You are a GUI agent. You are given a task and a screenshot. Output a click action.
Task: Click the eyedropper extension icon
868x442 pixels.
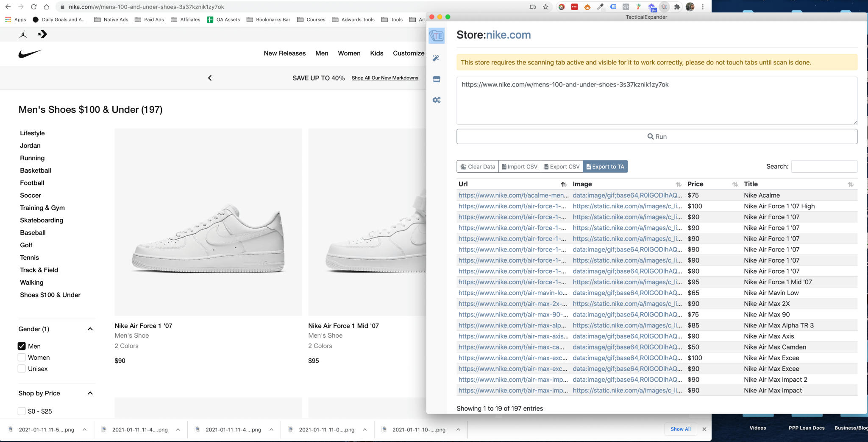[x=600, y=7]
